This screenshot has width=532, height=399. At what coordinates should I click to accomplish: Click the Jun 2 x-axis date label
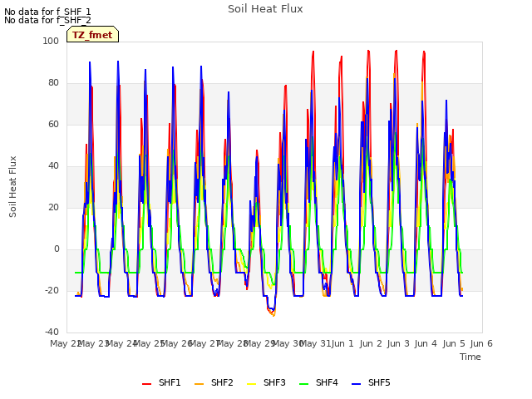[371, 343]
